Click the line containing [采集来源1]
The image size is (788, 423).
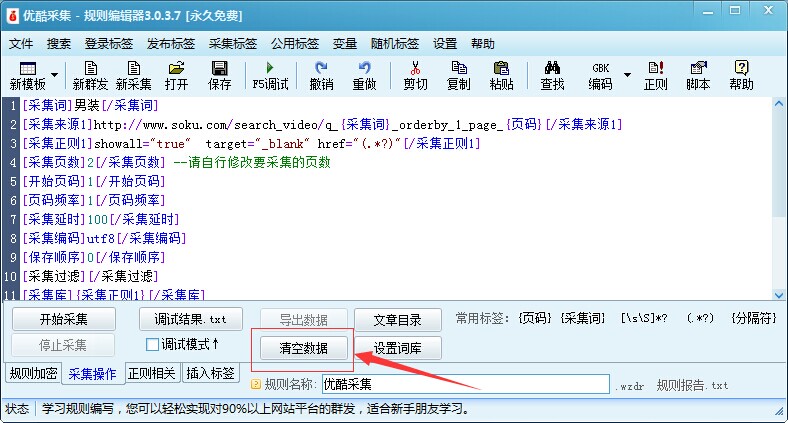[x=322, y=125]
